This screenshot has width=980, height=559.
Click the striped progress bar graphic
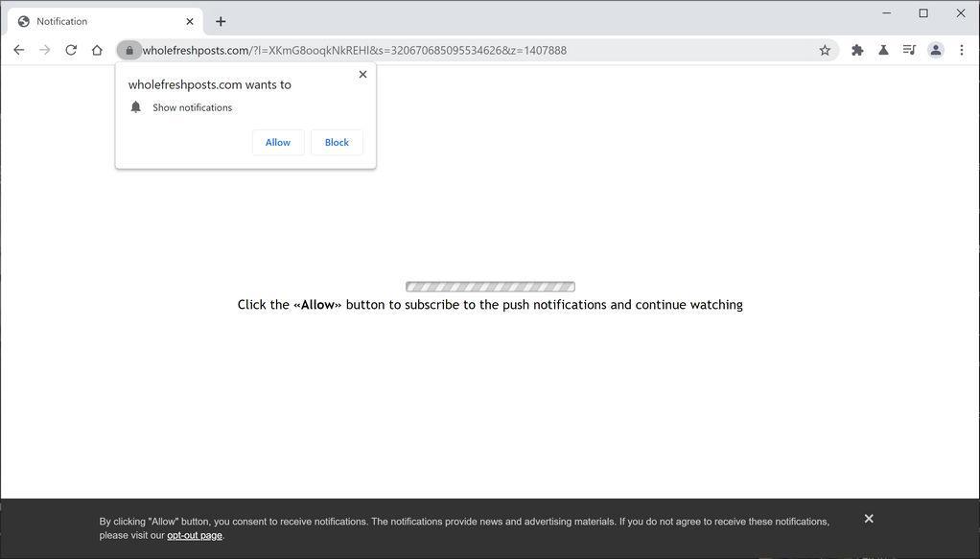coord(490,286)
